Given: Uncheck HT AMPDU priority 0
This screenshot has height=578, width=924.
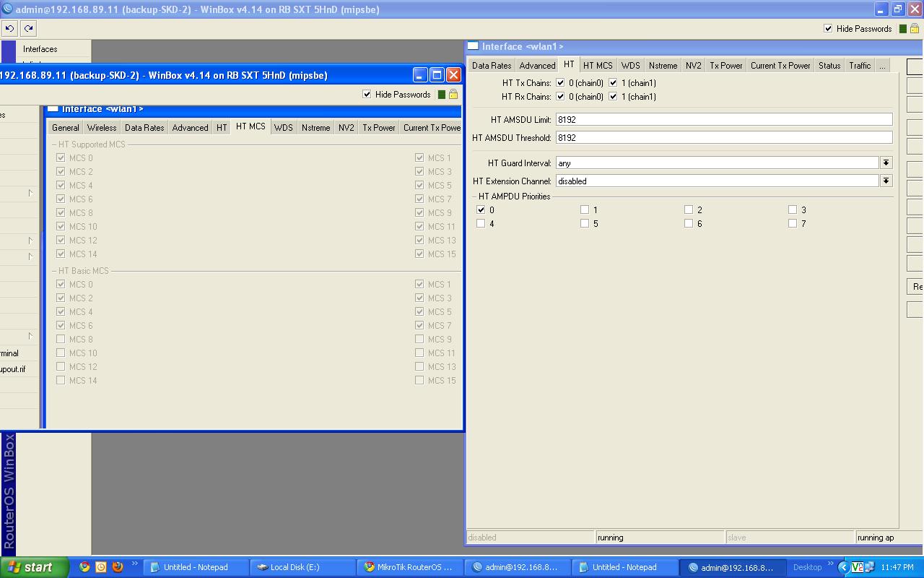Looking at the screenshot, I should [481, 210].
